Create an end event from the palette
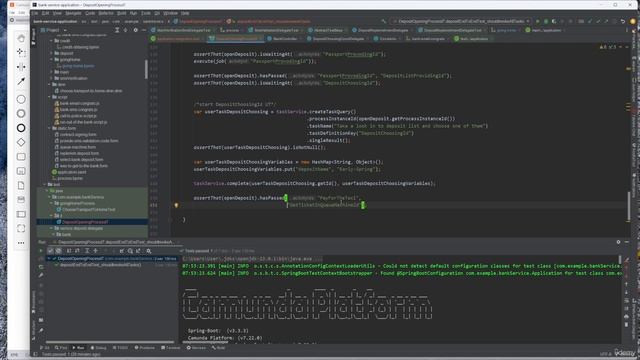The height and width of the screenshot is (360, 640). point(21,128)
